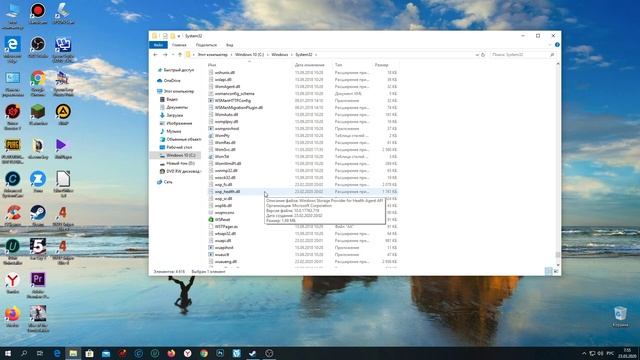This screenshot has height=360, width=640.
Task: Open the Recycle Bin on desktop
Action: click(x=620, y=317)
